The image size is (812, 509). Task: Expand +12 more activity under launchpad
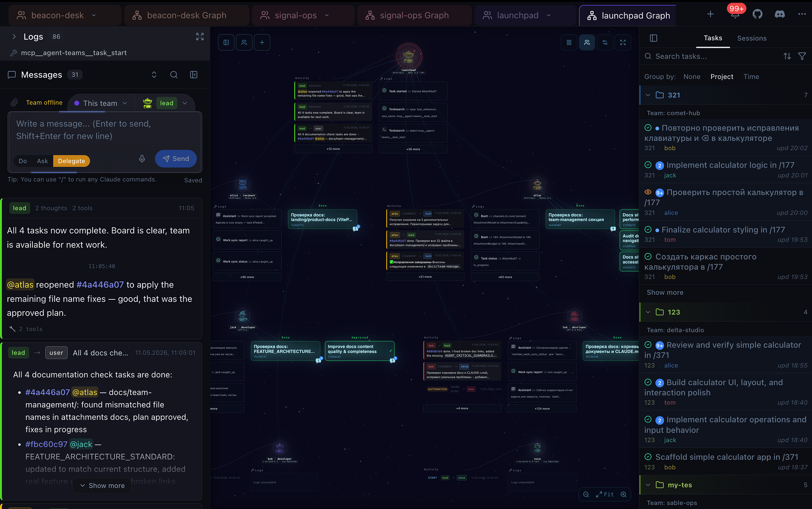click(x=333, y=149)
